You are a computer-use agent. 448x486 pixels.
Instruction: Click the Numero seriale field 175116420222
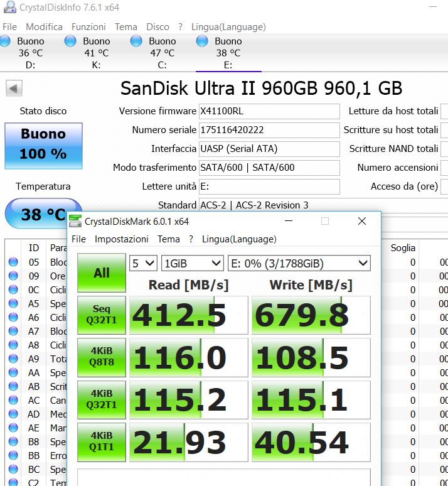tap(269, 130)
